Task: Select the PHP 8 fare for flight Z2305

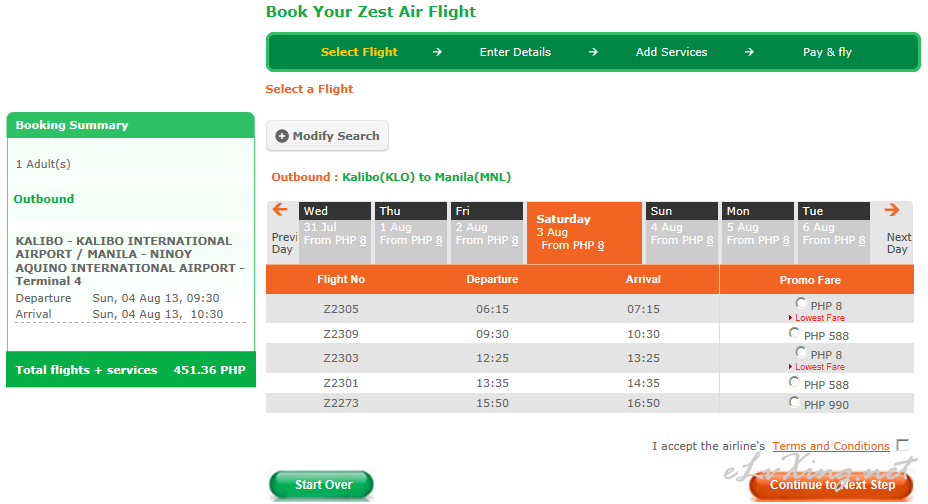Action: [801, 303]
